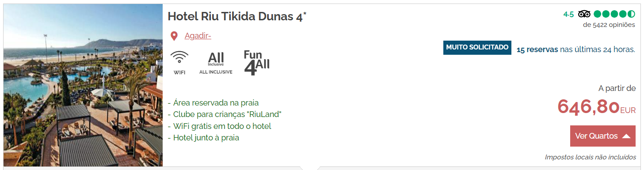Image resolution: width=644 pixels, height=170 pixels.
Task: Click the 5422 opiniões reviews text
Action: (609, 25)
